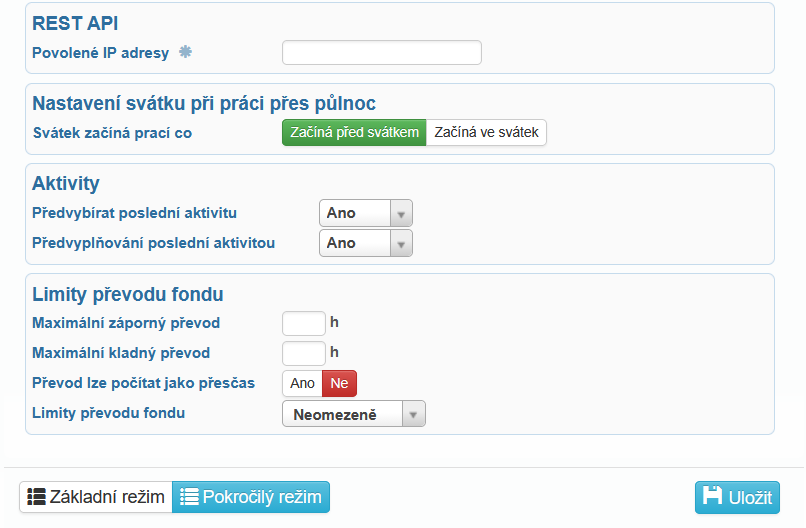Expand the Předvyplňování poslední aktivitou dropdown
Image resolution: width=806 pixels, height=528 pixels.
point(365,243)
